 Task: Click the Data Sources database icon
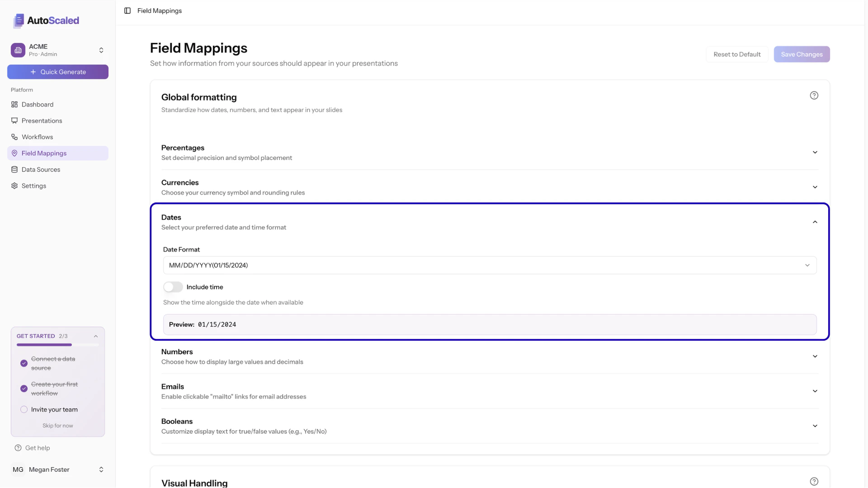(x=14, y=169)
